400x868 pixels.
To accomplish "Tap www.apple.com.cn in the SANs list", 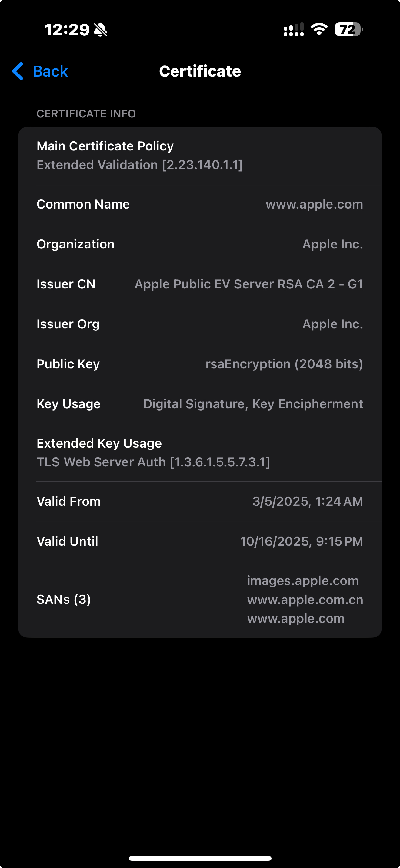I will pyautogui.click(x=305, y=600).
